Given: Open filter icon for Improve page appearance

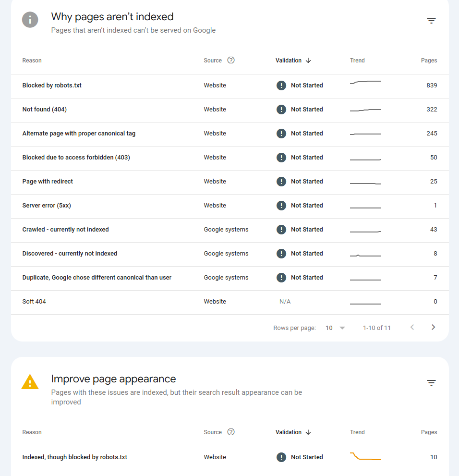Looking at the screenshot, I should 431,383.
